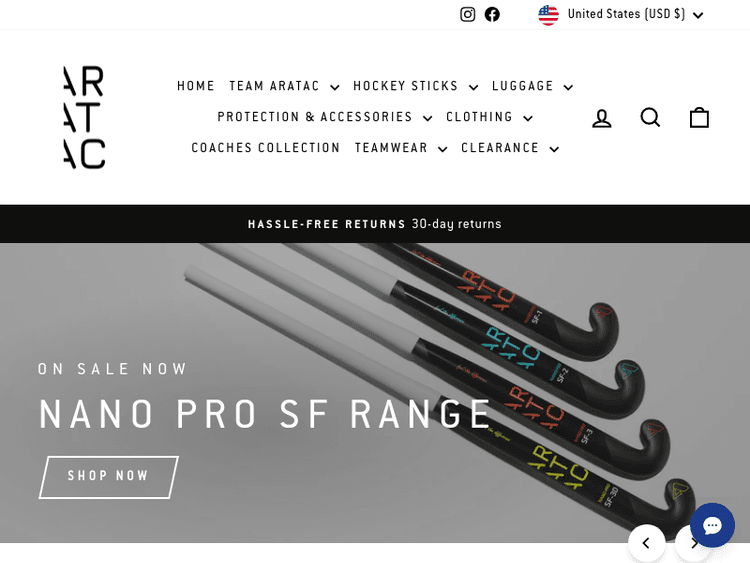
Task: Expand the Clearance dropdown
Action: [510, 148]
